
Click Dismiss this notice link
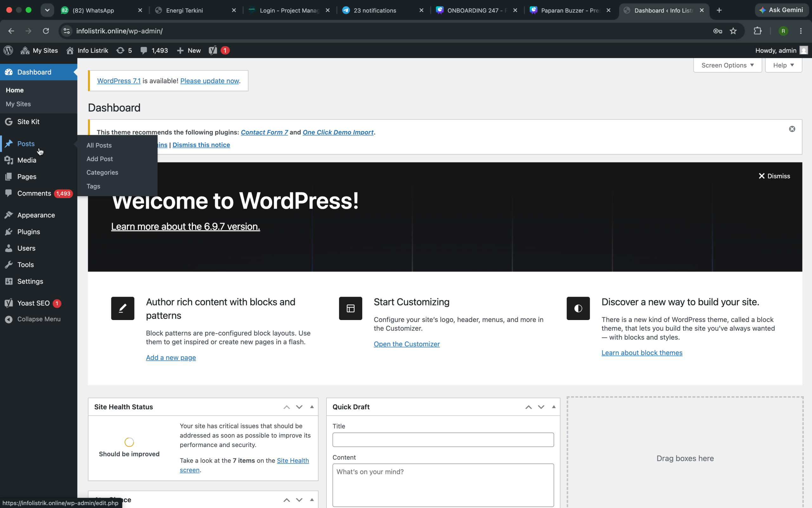click(x=201, y=145)
